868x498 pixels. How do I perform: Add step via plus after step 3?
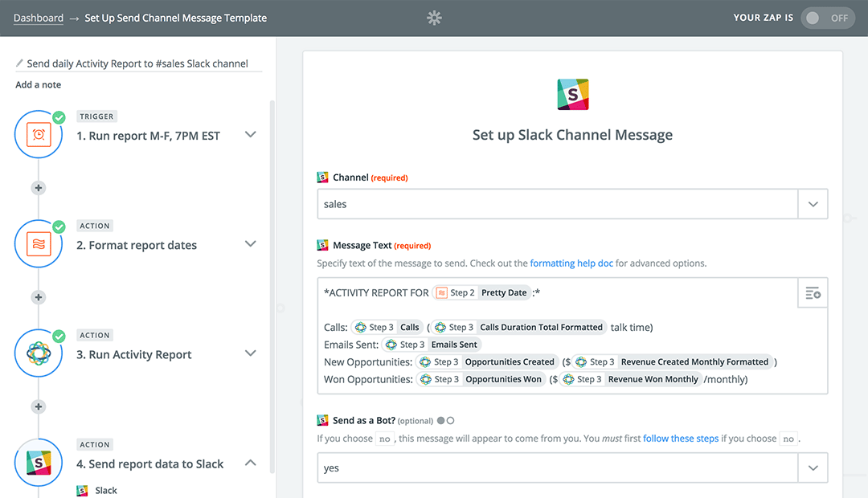[x=39, y=406]
